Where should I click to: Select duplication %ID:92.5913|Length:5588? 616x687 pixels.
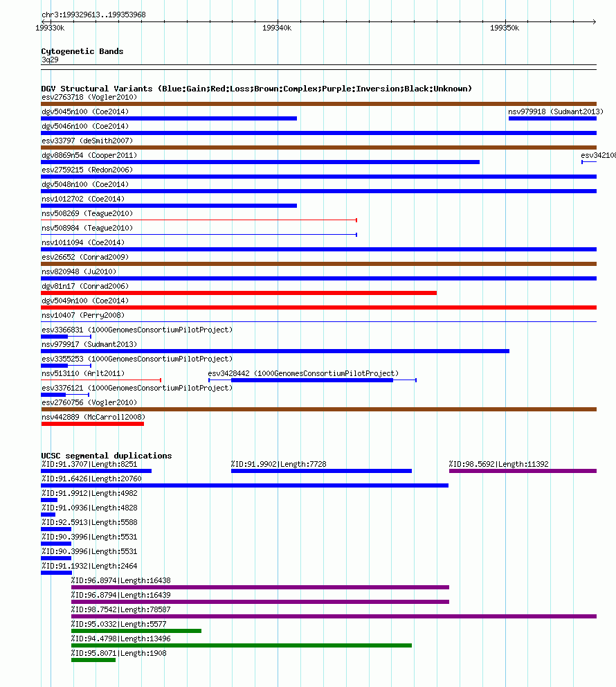point(89,522)
